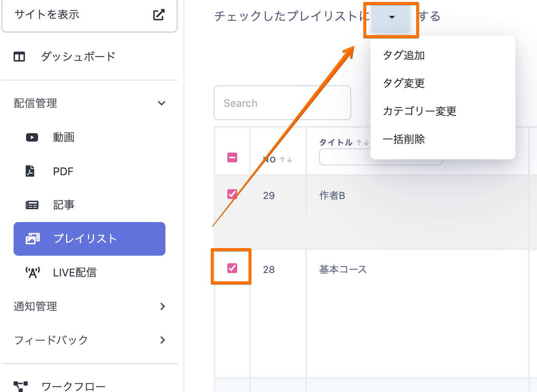Click the Search input field
Screen dimensions: 537x392
282,103
